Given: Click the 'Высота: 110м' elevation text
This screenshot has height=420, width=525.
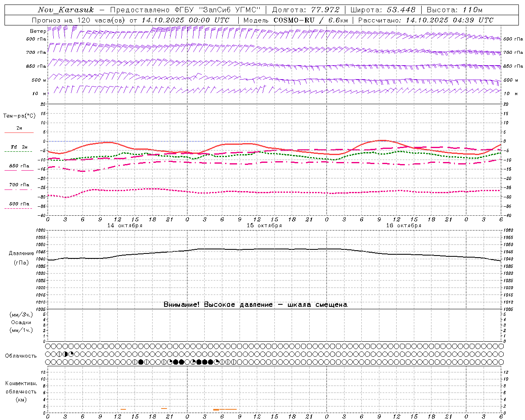Looking at the screenshot, I should 454,10.
